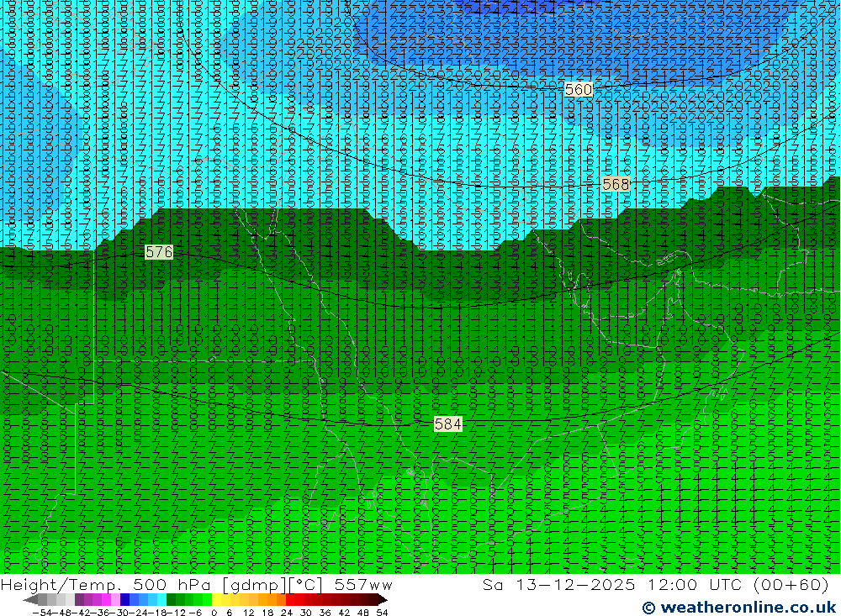Click the 576 height contour label

(x=159, y=252)
